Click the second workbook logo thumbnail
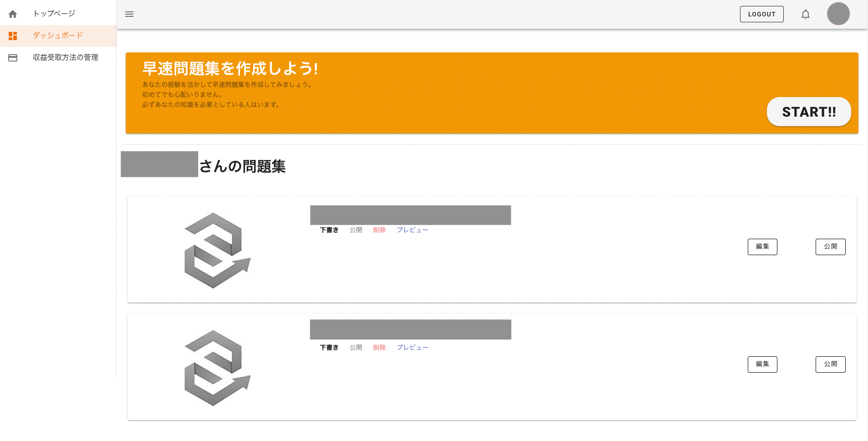Image resolution: width=868 pixels, height=441 pixels. point(217,368)
